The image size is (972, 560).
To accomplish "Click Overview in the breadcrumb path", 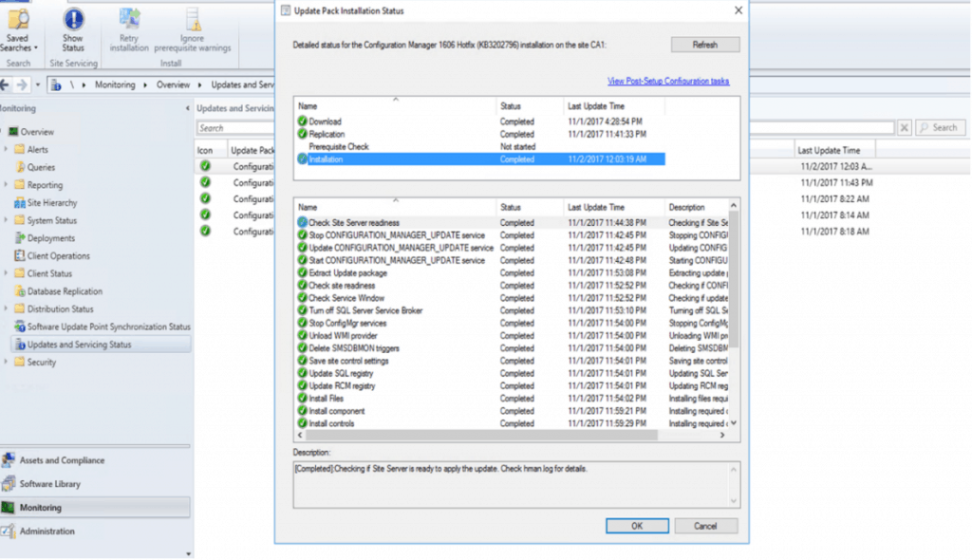I will coord(173,85).
